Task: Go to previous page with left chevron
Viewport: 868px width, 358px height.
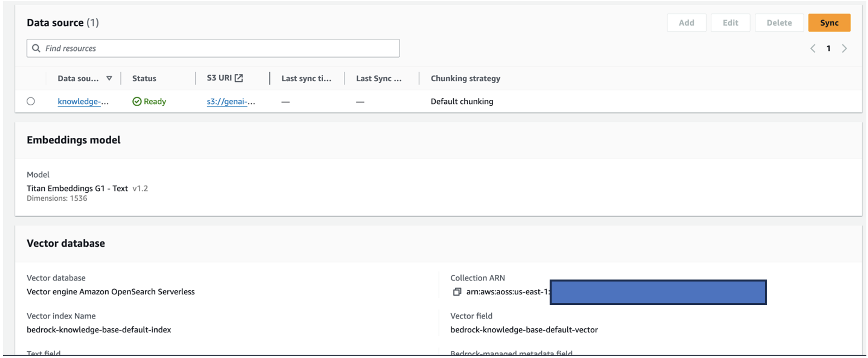Action: tap(813, 48)
